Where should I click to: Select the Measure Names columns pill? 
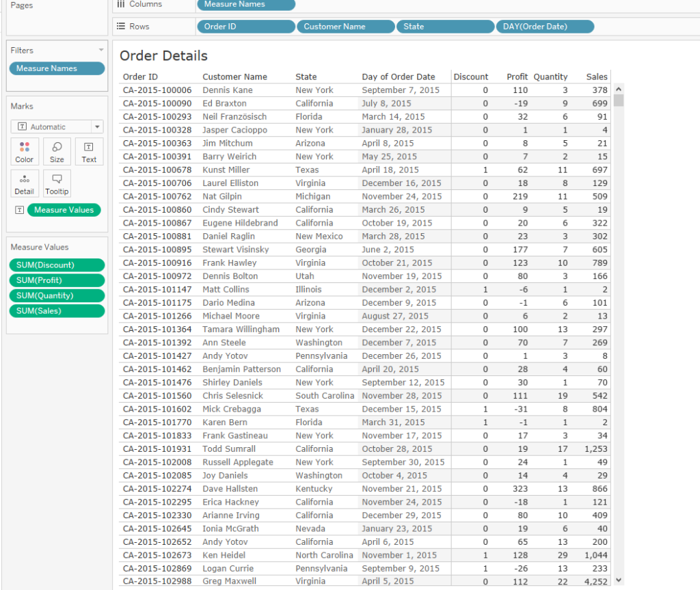(x=246, y=5)
